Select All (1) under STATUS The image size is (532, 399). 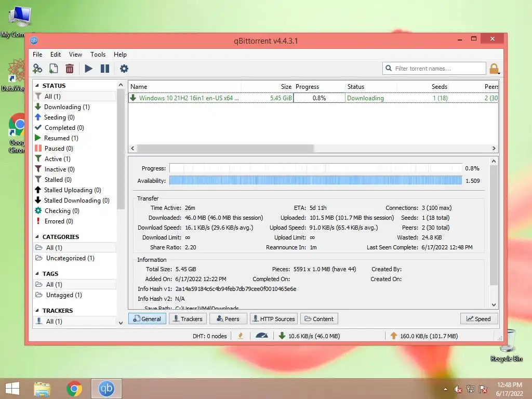[75, 96]
